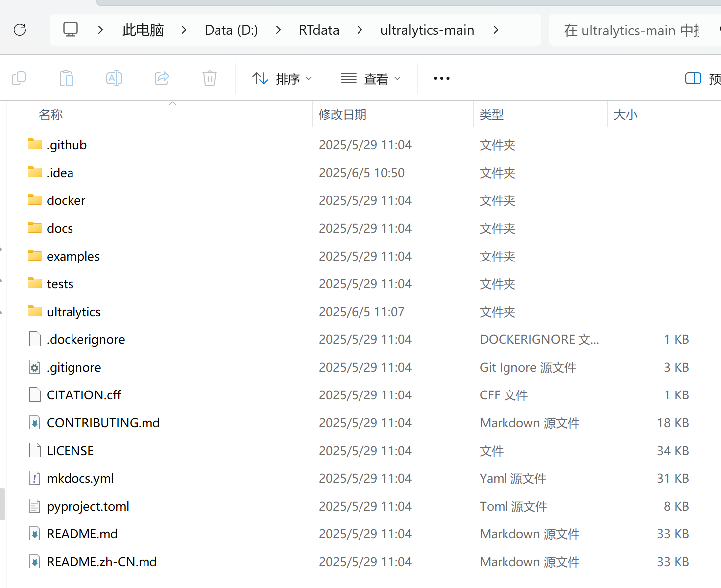
Task: Select file name CITATION.cff
Action: [84, 395]
